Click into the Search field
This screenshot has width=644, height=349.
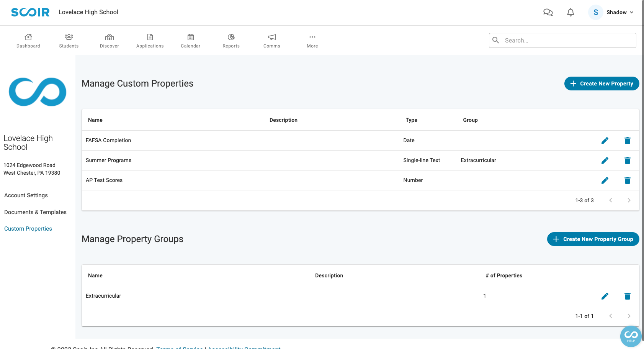tap(567, 40)
